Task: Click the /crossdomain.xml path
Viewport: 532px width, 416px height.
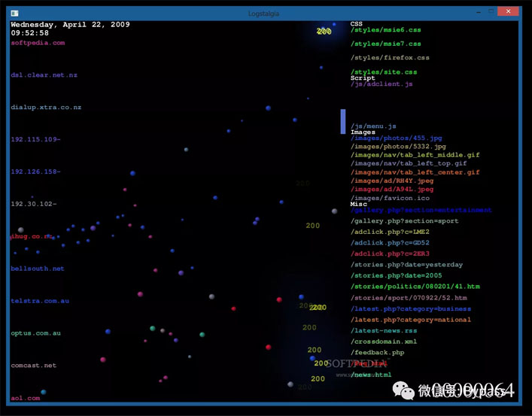Action: point(385,342)
